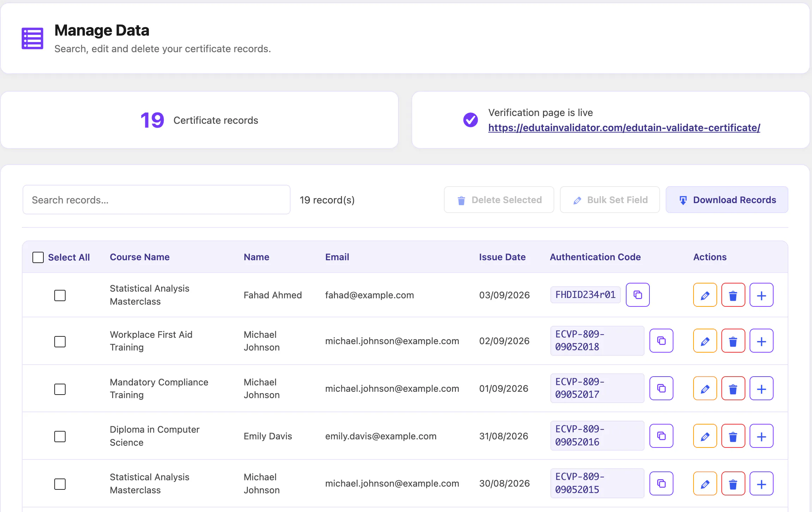Click plus button in Fahad Ahmed's row
The width and height of the screenshot is (812, 512).
[761, 295]
